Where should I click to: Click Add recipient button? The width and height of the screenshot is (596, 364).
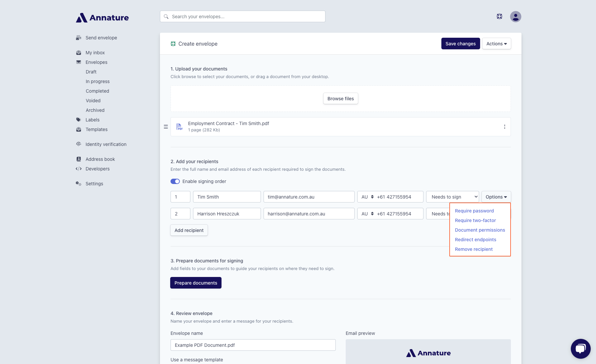point(189,230)
